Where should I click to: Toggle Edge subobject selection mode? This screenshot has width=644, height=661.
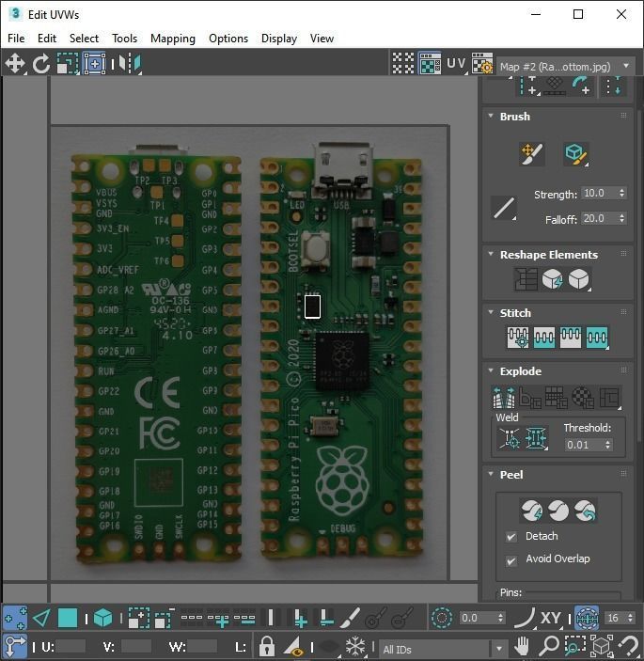point(41,619)
